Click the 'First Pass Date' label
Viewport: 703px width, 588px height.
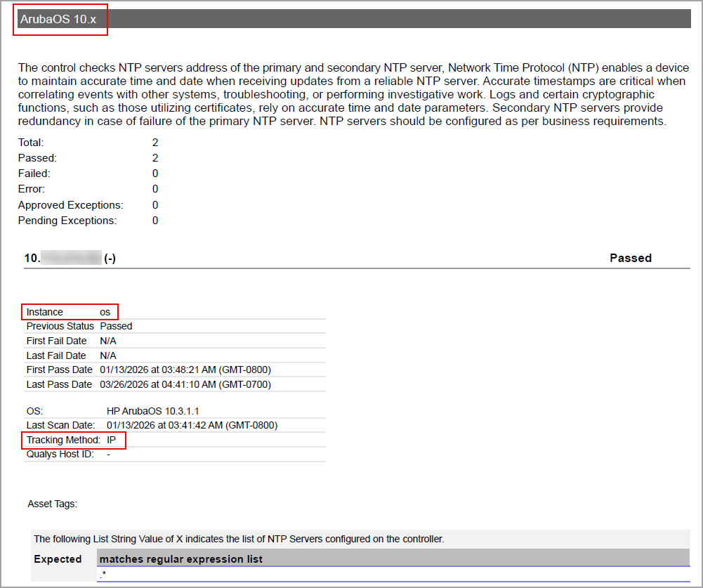pyautogui.click(x=59, y=370)
